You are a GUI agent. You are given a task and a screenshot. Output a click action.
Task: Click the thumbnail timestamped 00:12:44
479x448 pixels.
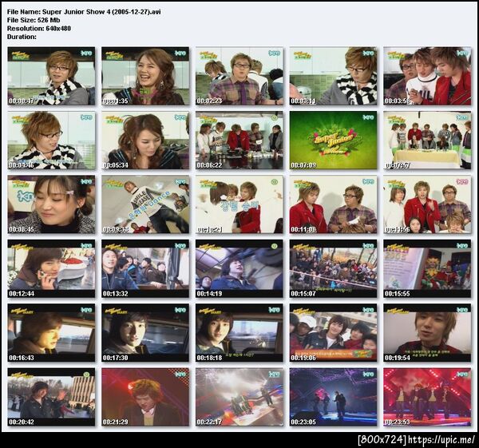coord(51,268)
